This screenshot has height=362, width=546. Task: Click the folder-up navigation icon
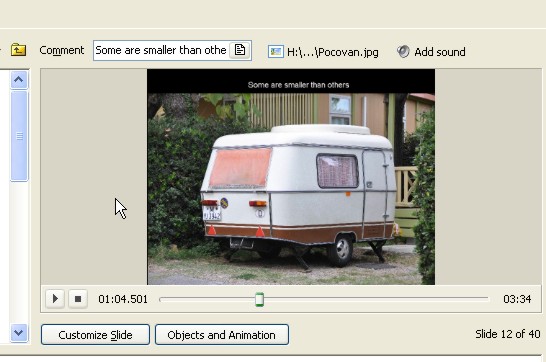[18, 50]
